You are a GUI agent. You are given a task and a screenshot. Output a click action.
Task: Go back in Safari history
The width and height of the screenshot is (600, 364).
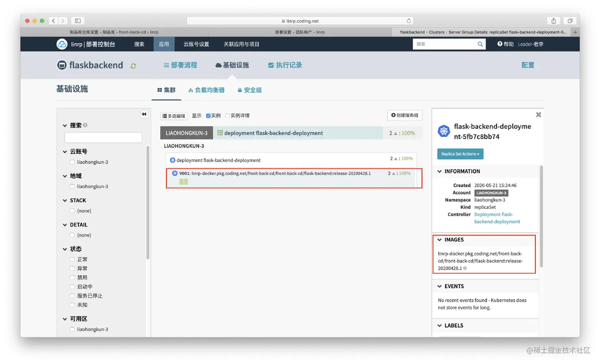54,21
